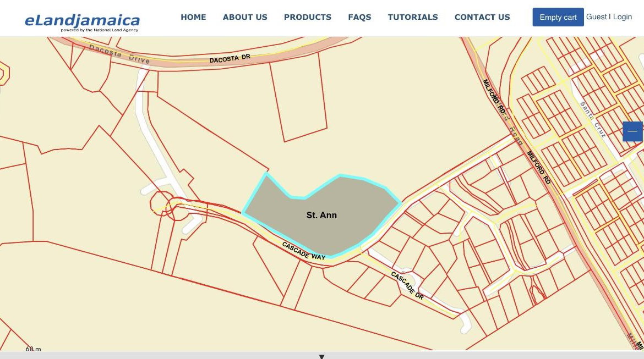Expand the bottom panel via the black arrow

tap(321, 356)
